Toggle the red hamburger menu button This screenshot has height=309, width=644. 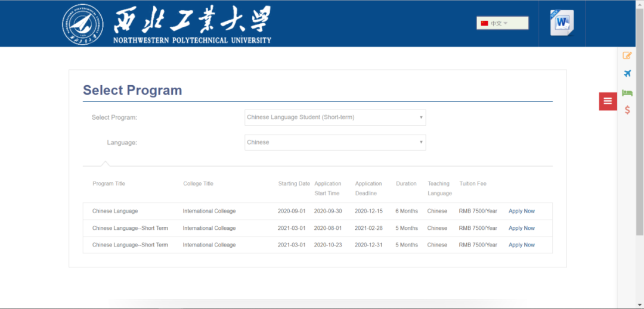pyautogui.click(x=608, y=101)
